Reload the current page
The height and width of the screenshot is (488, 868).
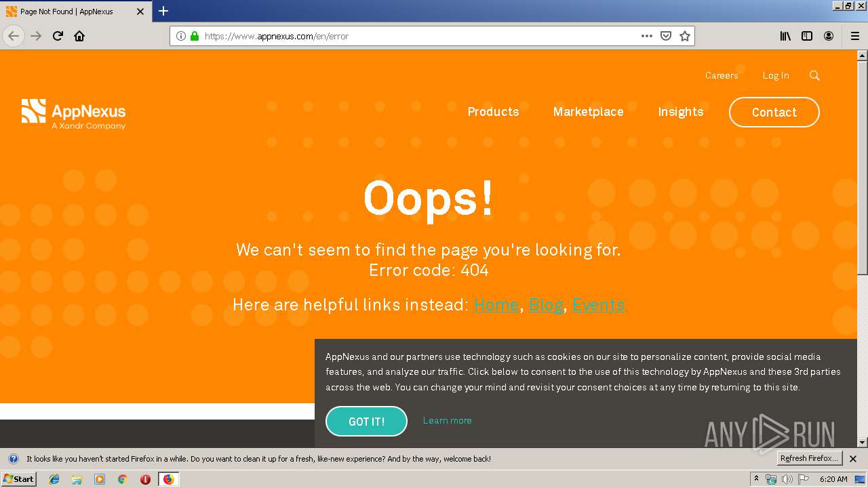pos(58,36)
